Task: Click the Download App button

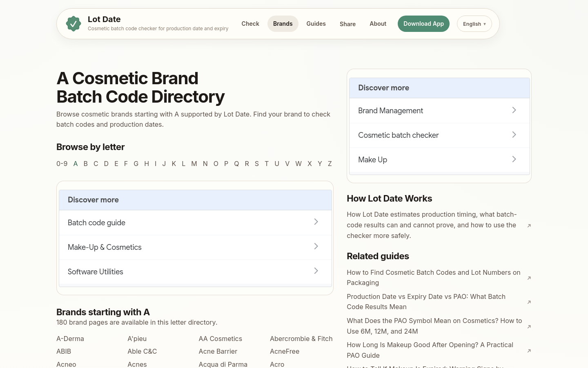Action: pos(423,24)
